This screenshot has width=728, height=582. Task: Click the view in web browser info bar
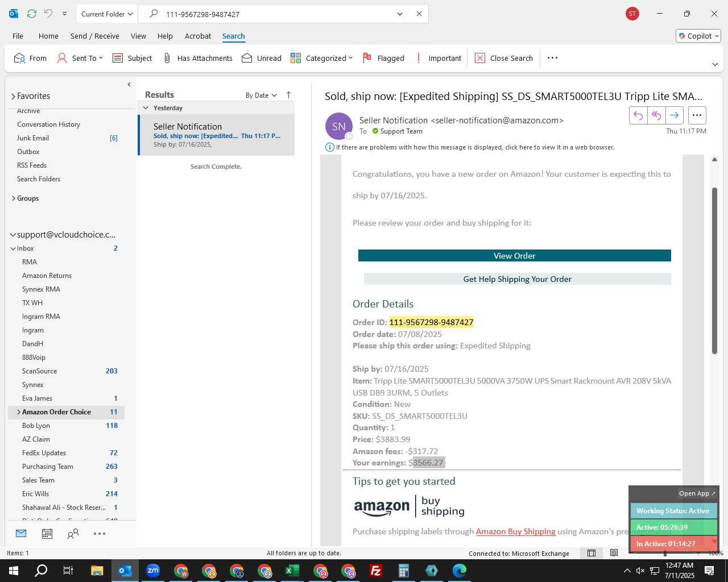click(x=470, y=147)
